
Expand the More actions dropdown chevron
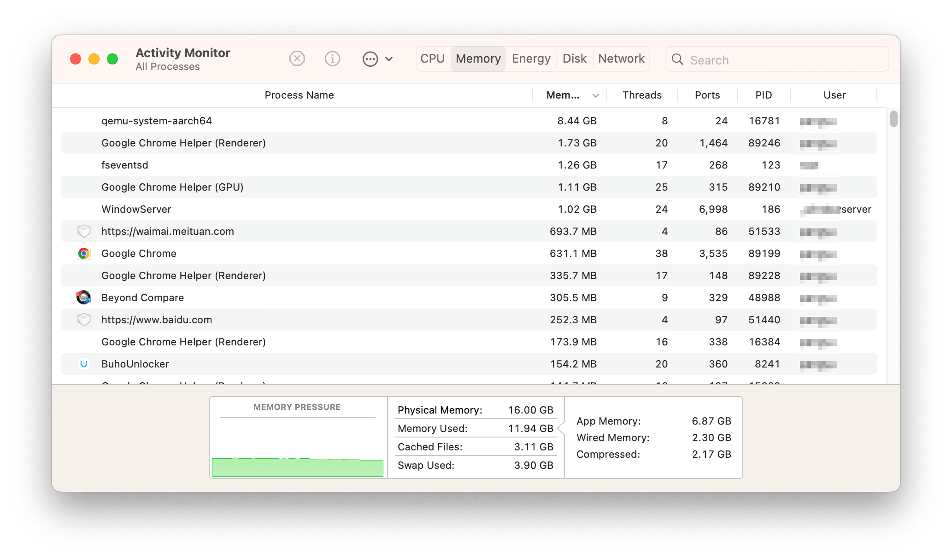tap(389, 59)
